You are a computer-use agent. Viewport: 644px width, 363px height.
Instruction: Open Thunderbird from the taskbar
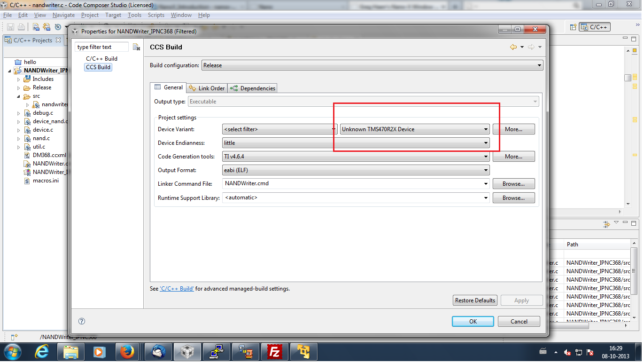click(x=158, y=352)
